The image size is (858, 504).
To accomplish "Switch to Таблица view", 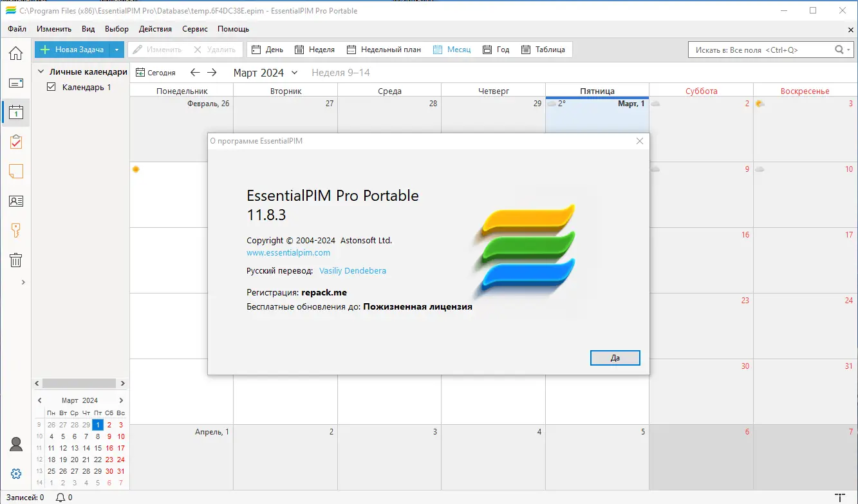I will point(543,50).
